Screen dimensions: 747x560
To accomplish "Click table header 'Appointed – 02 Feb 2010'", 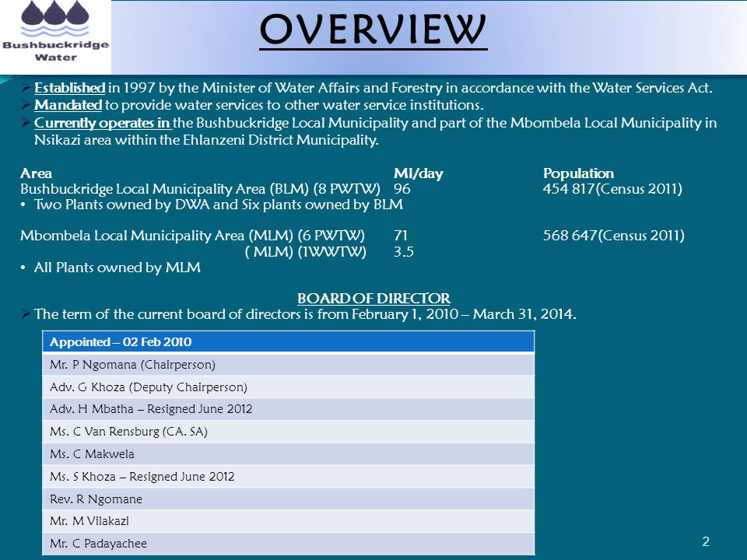I will (288, 342).
